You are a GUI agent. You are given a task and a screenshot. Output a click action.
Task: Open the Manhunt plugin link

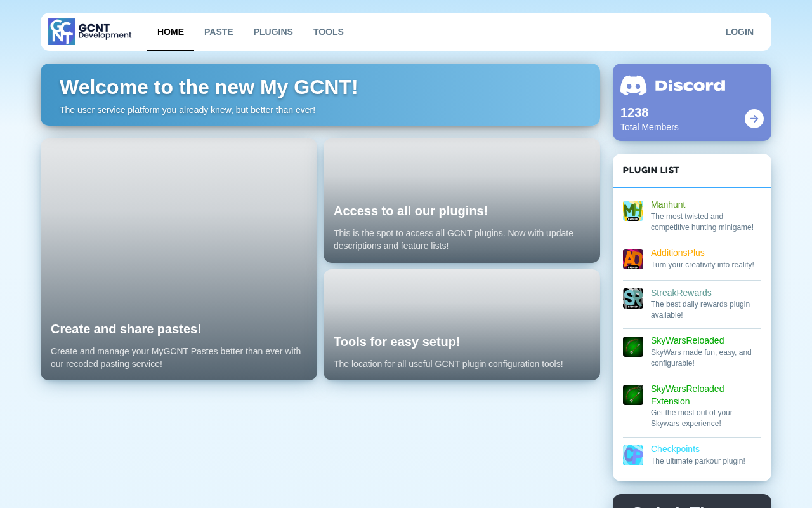click(668, 204)
